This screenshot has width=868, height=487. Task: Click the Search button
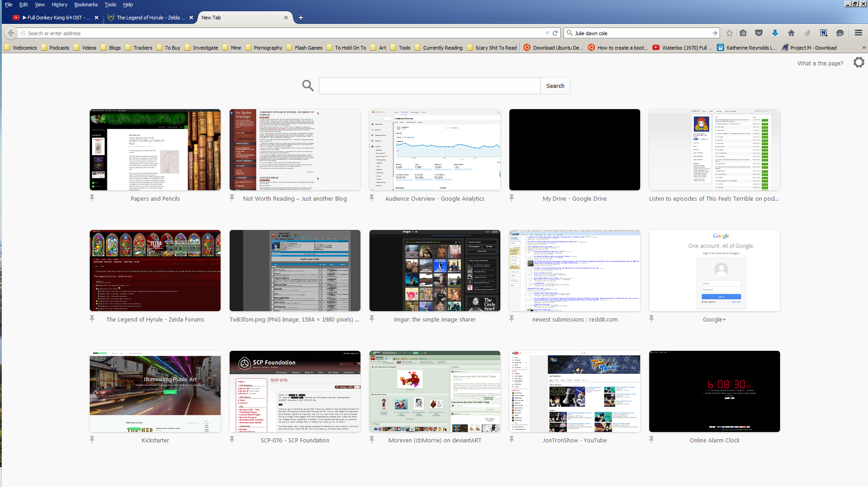tap(555, 86)
